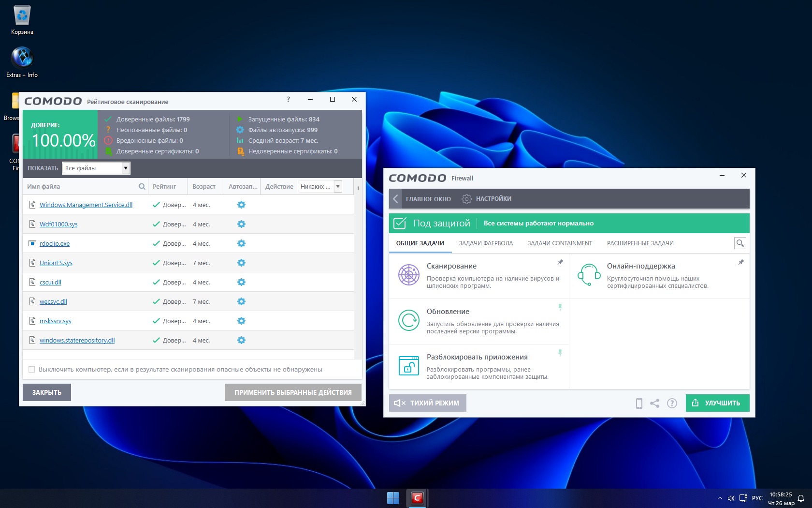Switch to the Containment Tasks tab

[x=559, y=243]
